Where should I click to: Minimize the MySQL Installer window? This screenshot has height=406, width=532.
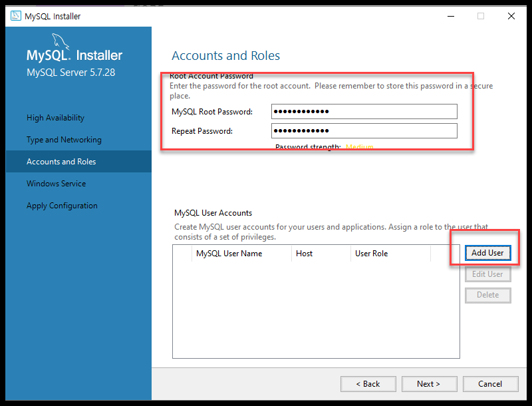[x=451, y=16]
